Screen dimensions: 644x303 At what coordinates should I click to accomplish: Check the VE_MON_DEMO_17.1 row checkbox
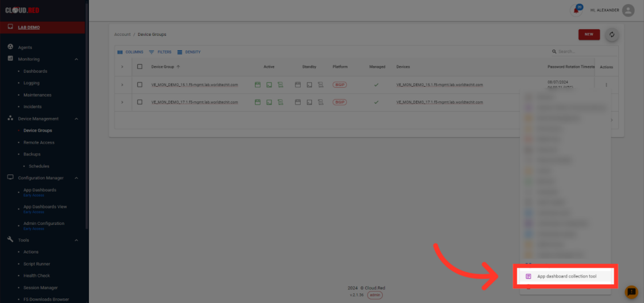140,102
